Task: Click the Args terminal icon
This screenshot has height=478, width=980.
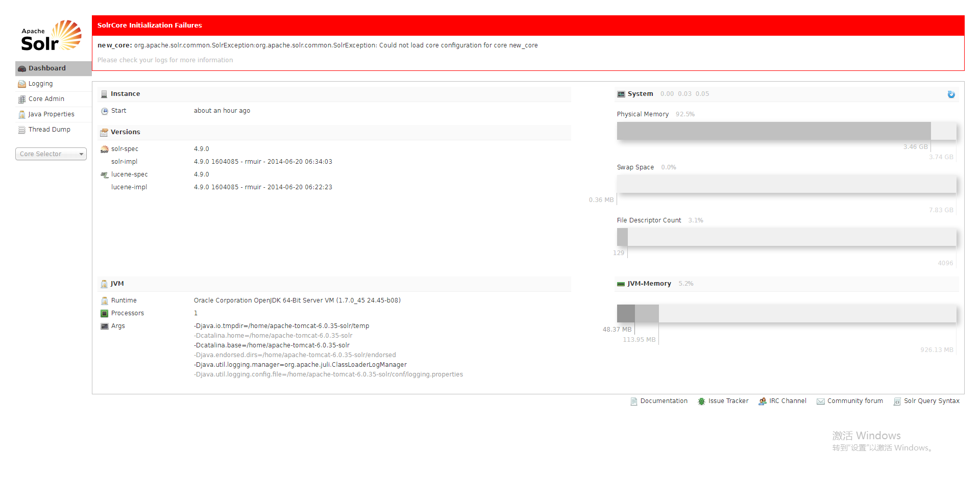Action: coord(105,326)
